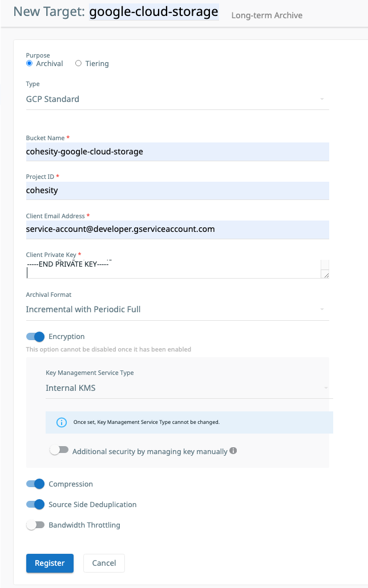Enable Bandwidth Throttling

pos(35,525)
